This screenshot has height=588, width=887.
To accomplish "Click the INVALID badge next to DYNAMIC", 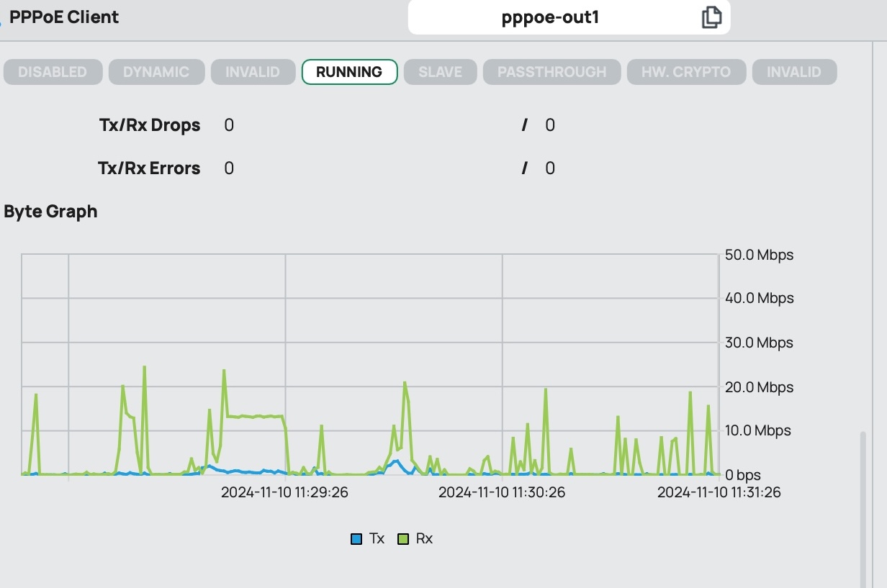I will coord(253,72).
